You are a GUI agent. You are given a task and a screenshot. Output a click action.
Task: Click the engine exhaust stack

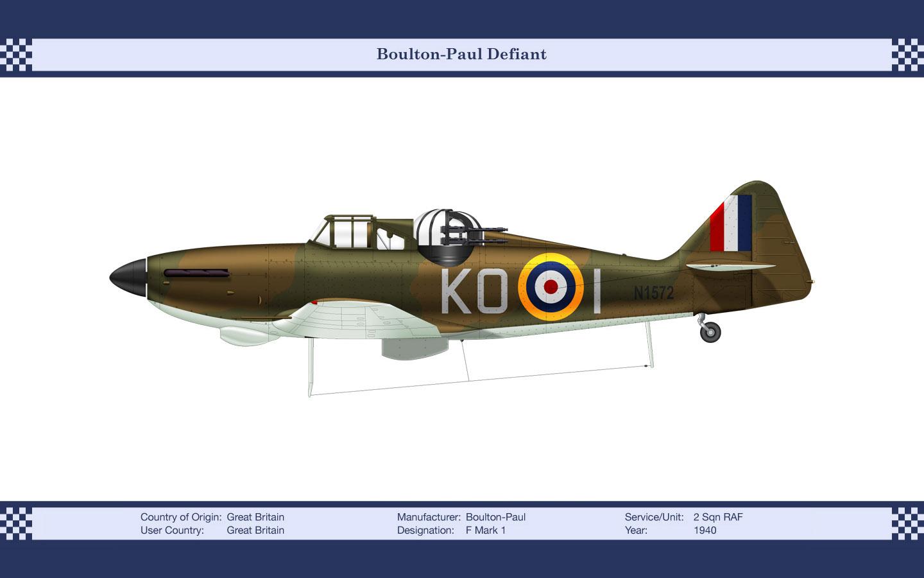point(196,274)
